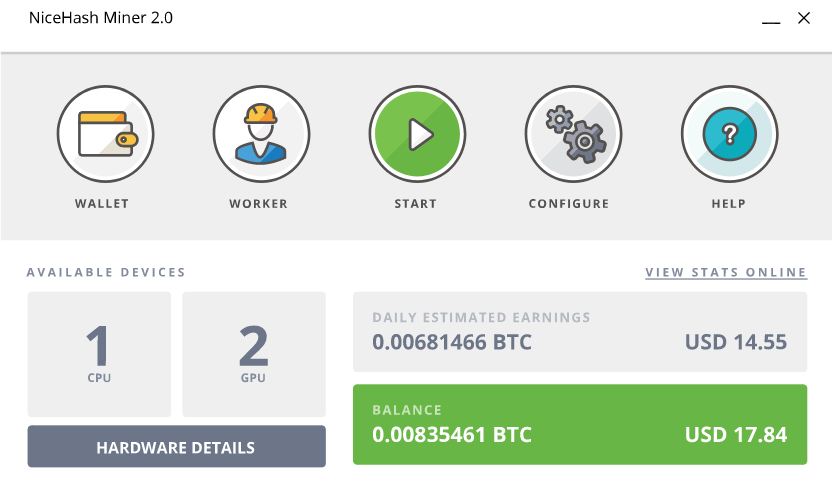Open the Configure gears icon

click(x=574, y=134)
